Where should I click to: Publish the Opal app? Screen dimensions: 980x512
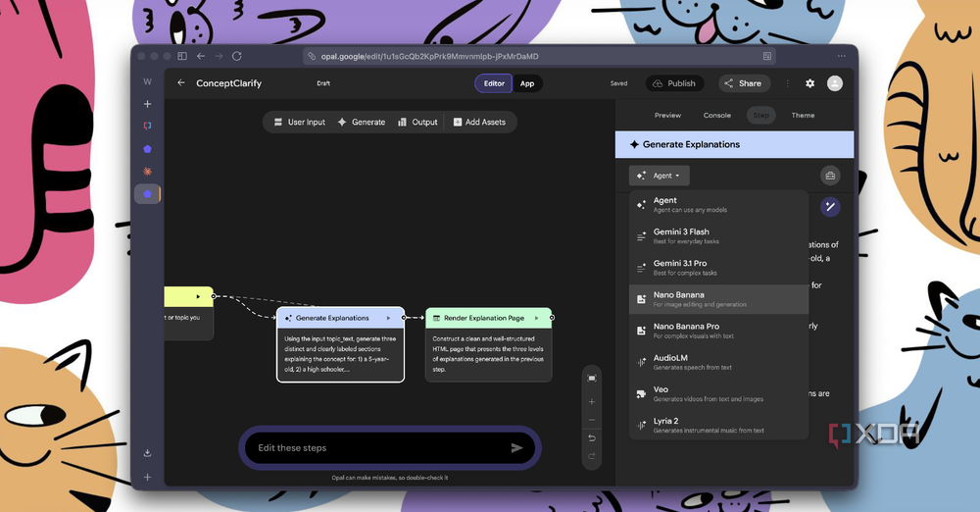pos(674,83)
